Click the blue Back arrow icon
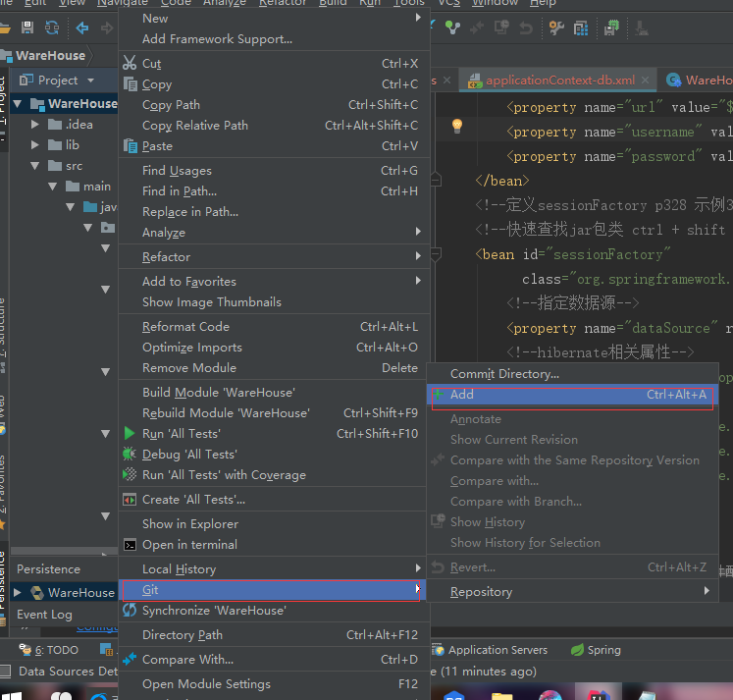This screenshot has width=733, height=700. (x=82, y=28)
